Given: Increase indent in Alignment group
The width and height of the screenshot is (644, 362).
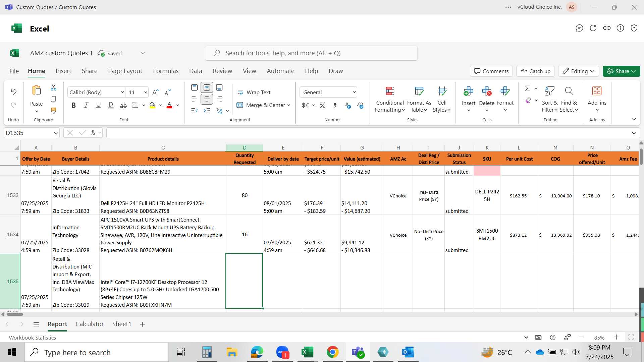Looking at the screenshot, I should tap(207, 111).
